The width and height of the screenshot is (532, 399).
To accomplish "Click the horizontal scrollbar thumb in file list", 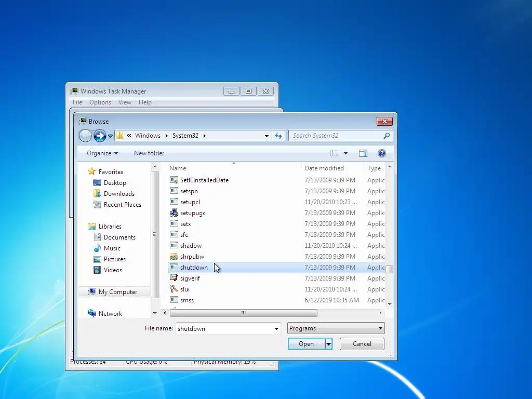I will point(243,313).
